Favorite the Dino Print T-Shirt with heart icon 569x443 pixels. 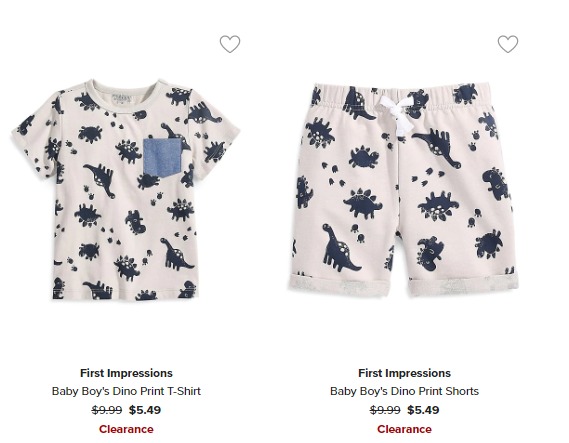230,44
